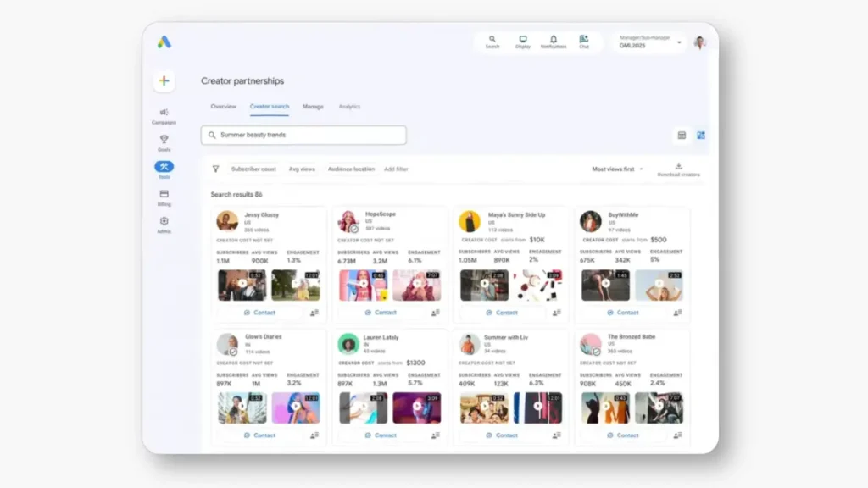Play Lauren Lately's second video thumbnail
The height and width of the screenshot is (488, 868).
417,408
